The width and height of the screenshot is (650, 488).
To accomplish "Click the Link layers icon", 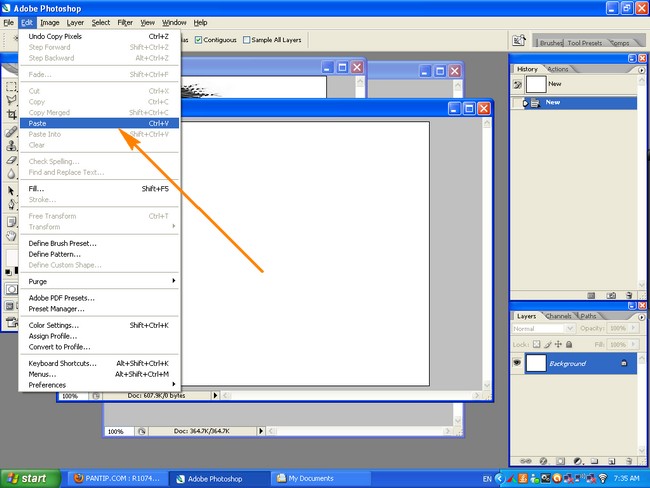I will click(526, 461).
